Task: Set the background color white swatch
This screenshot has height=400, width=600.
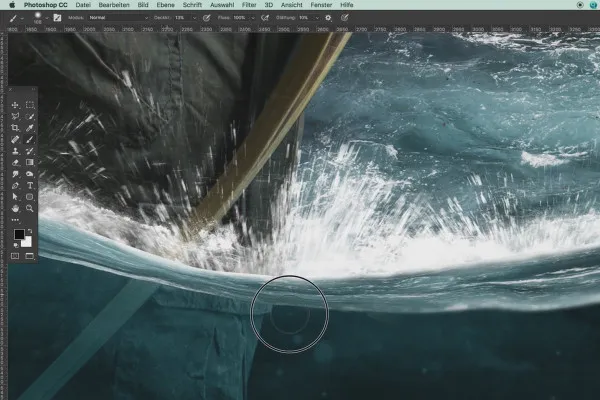Action: pos(28,243)
